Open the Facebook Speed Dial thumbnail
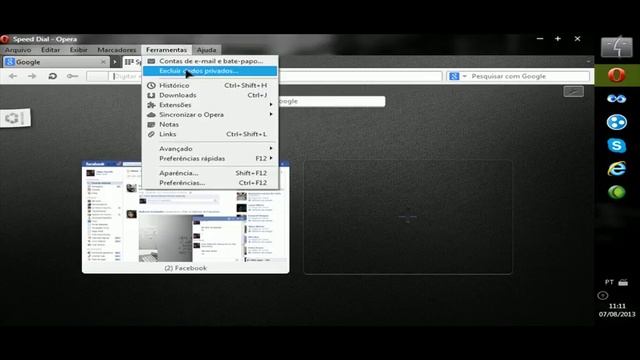This screenshot has width=640, height=360. (x=186, y=217)
